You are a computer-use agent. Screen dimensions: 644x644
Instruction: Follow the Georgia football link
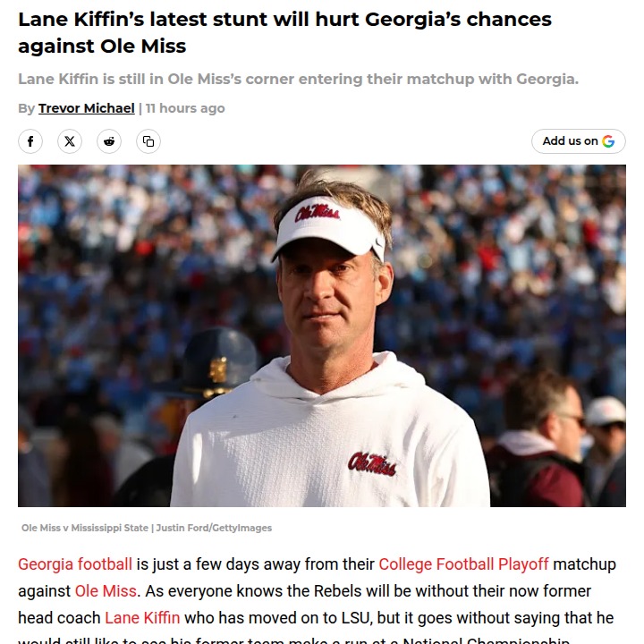tap(75, 564)
